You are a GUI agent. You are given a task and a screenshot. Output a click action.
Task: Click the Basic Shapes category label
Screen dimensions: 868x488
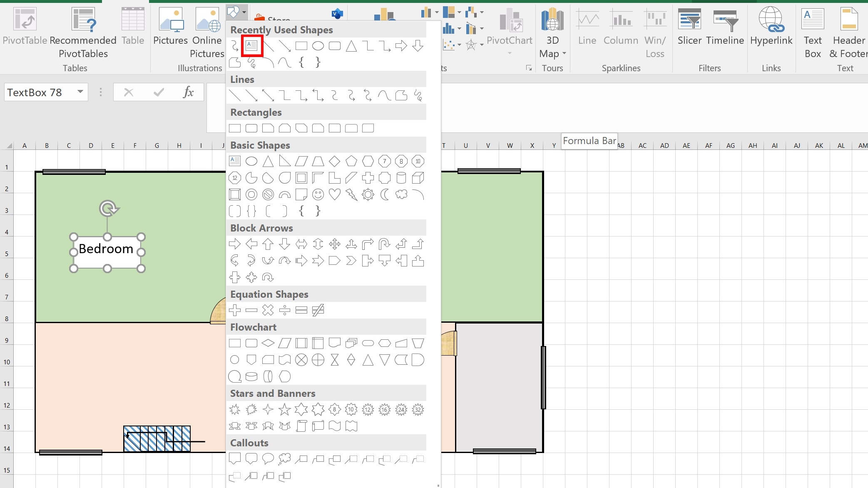(x=260, y=145)
